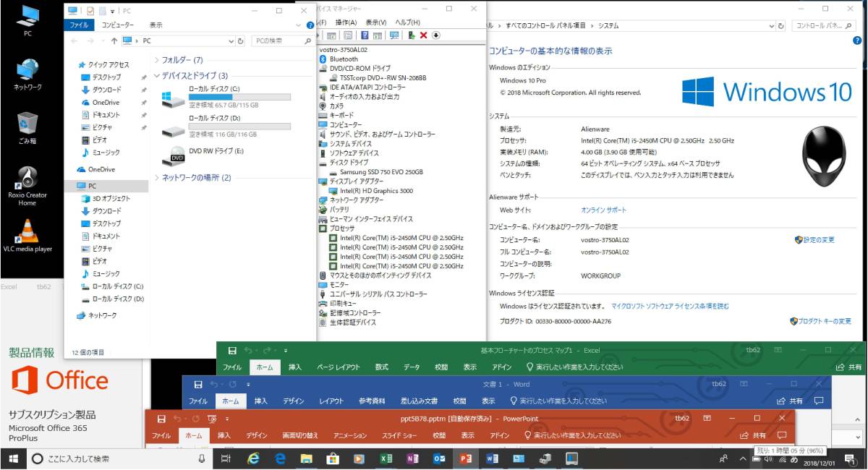The height and width of the screenshot is (470, 868).
Task: Click the Up arrow in File Explorer navigation
Action: pyautogui.click(x=114, y=41)
